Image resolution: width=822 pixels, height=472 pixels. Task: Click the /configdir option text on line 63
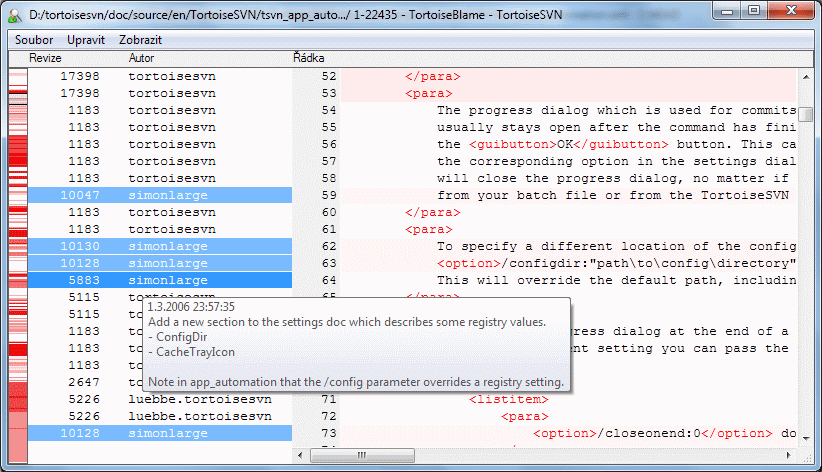(x=616, y=263)
